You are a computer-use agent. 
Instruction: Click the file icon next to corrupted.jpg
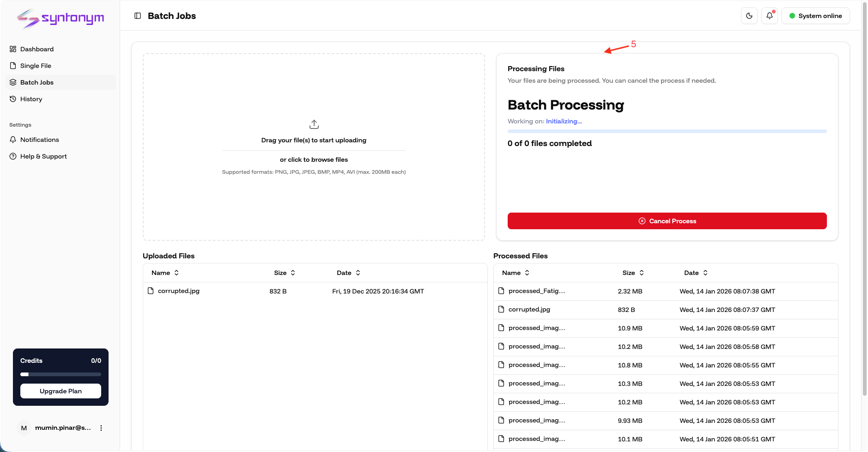[151, 291]
